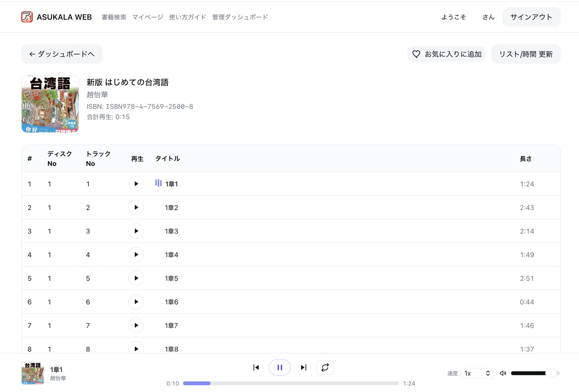Click the 合計再生: 0:15 text
The width and height of the screenshot is (579, 392).
108,117
